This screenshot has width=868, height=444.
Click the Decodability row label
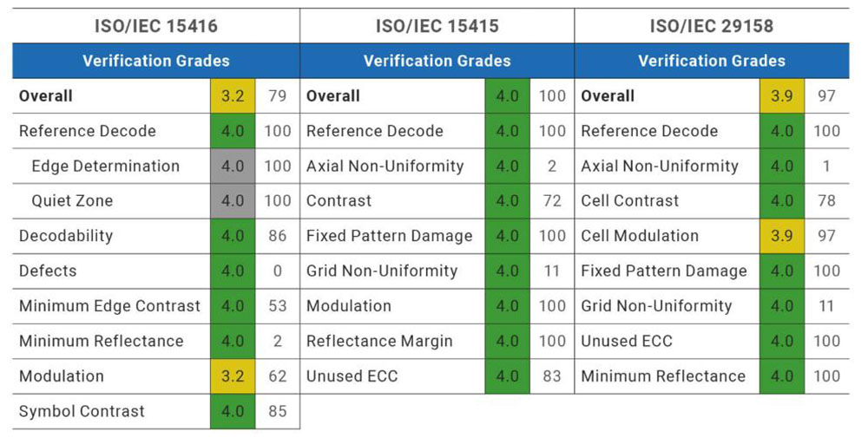click(x=66, y=236)
